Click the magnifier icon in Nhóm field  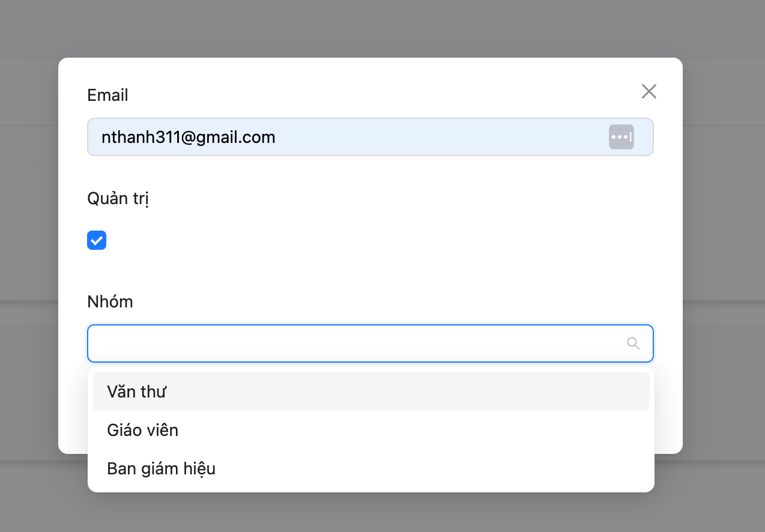[x=633, y=343]
